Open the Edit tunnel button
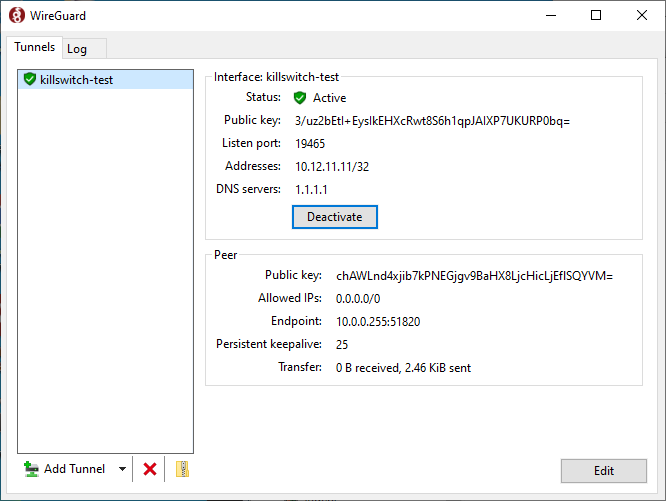This screenshot has height=501, width=666. tap(604, 471)
